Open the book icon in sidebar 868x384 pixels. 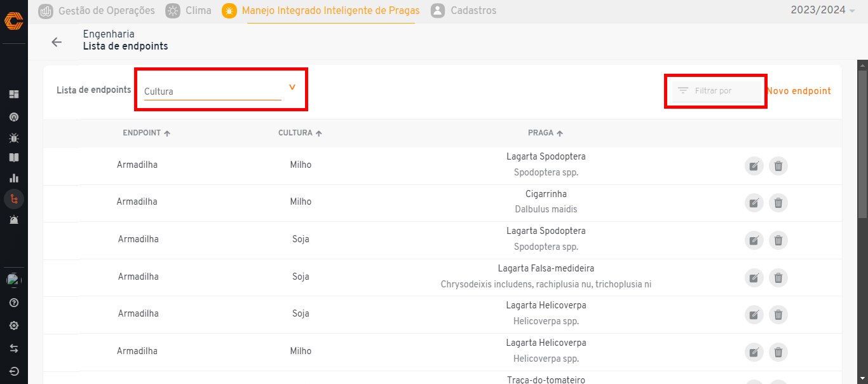pyautogui.click(x=14, y=158)
